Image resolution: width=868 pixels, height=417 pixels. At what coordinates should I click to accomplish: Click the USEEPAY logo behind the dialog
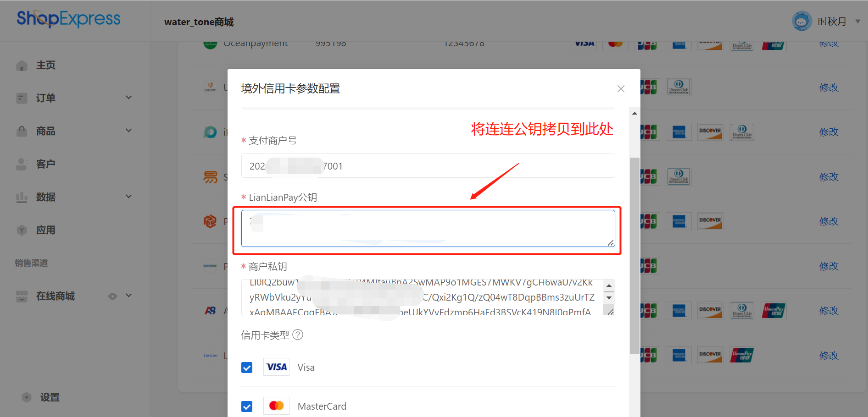(x=210, y=87)
